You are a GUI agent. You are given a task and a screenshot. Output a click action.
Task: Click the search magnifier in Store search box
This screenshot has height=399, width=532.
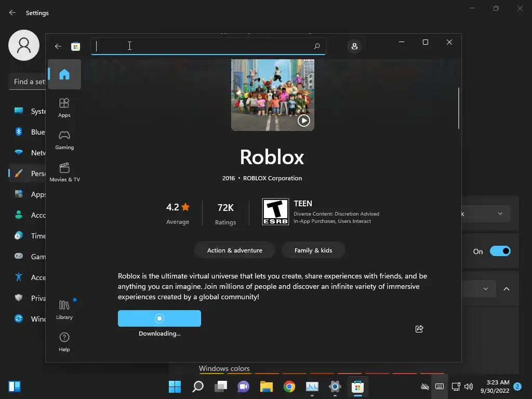pos(317,46)
